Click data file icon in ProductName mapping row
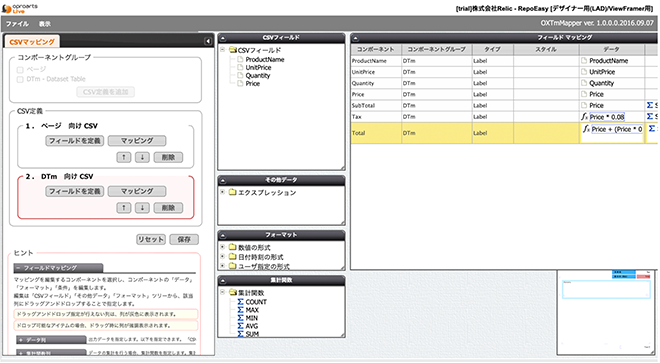The image size is (660, 363). (x=584, y=61)
